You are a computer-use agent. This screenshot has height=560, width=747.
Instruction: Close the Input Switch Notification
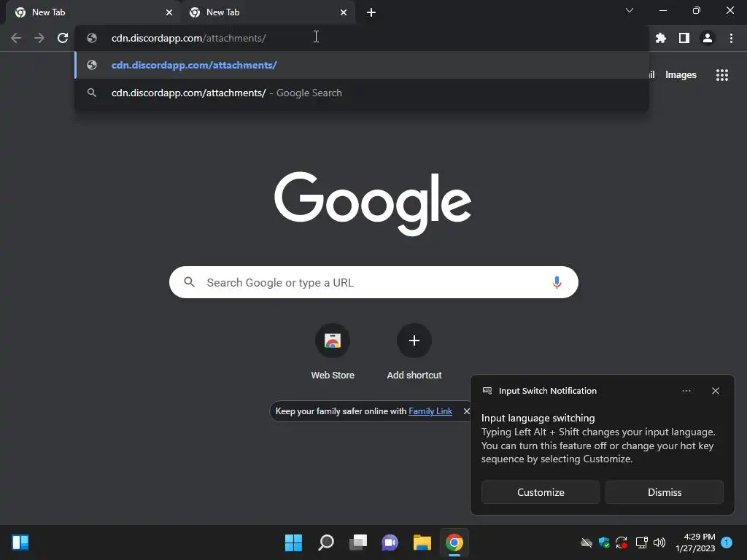(x=715, y=391)
